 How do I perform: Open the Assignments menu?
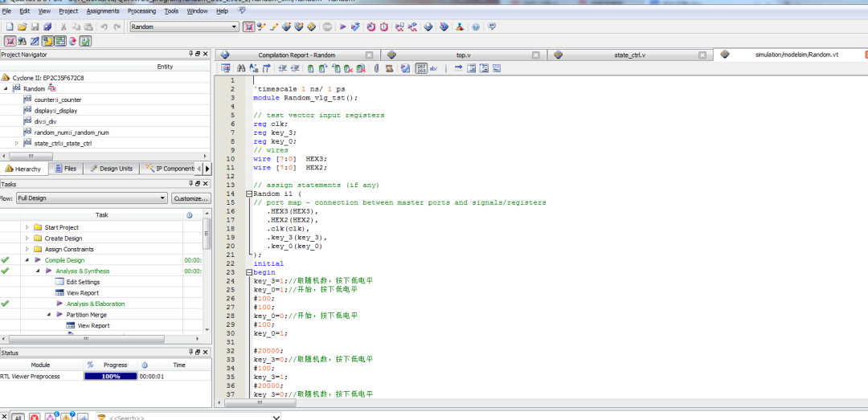(102, 11)
